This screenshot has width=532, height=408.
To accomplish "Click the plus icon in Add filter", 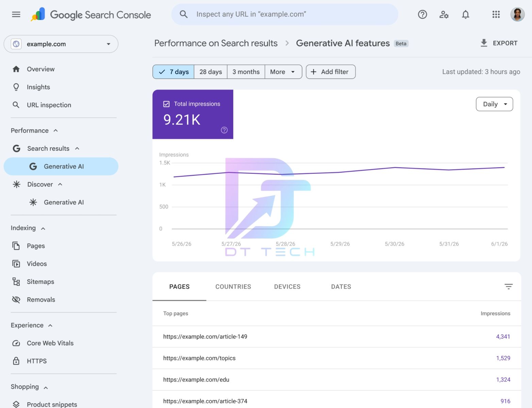I will click(313, 72).
